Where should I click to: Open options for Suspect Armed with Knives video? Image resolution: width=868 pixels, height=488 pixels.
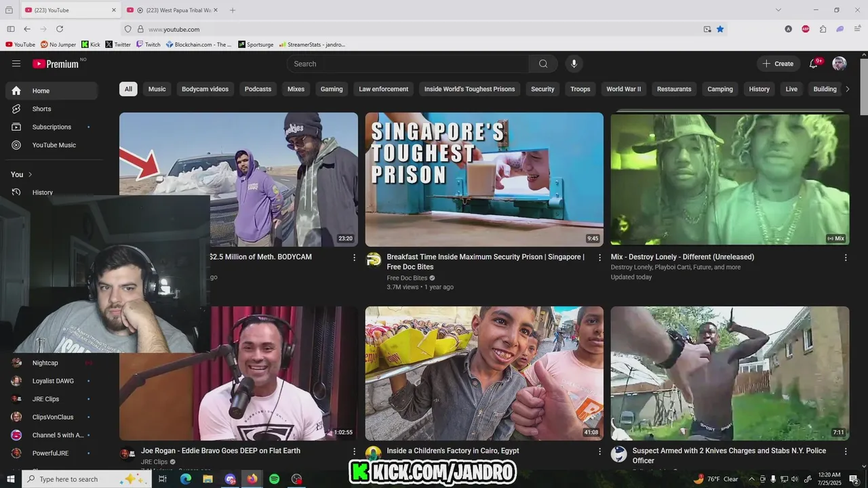tap(846, 451)
